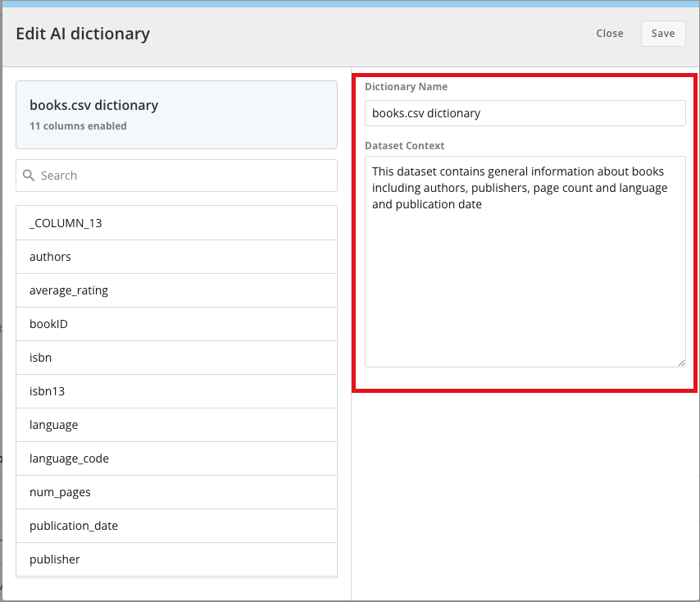Click the magnifier search icon
This screenshot has width=700, height=602.
pos(29,176)
